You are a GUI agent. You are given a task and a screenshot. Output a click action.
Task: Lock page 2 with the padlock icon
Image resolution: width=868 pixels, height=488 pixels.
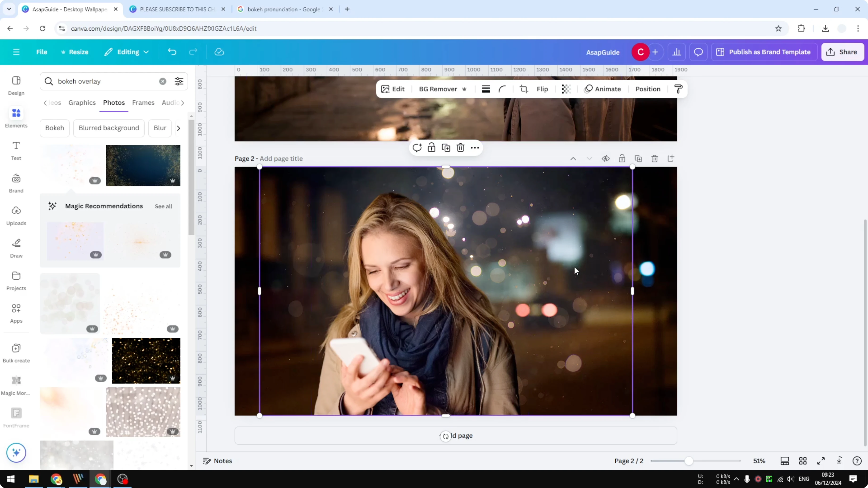point(622,158)
